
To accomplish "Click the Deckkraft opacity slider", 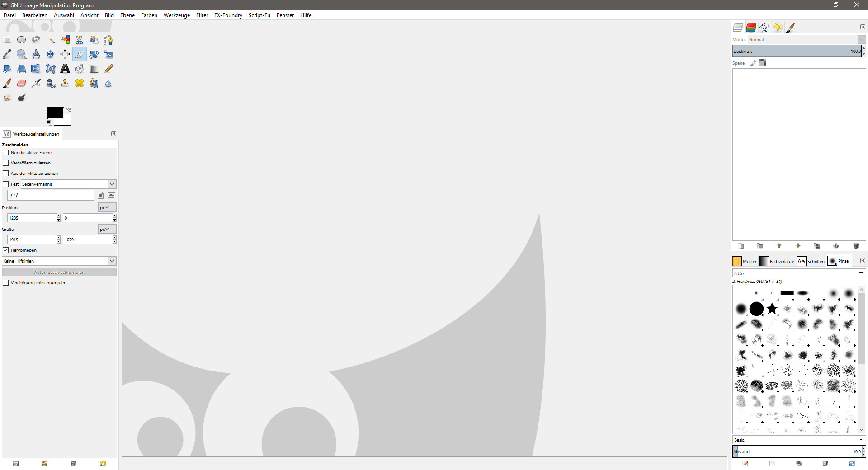I will 797,52.
